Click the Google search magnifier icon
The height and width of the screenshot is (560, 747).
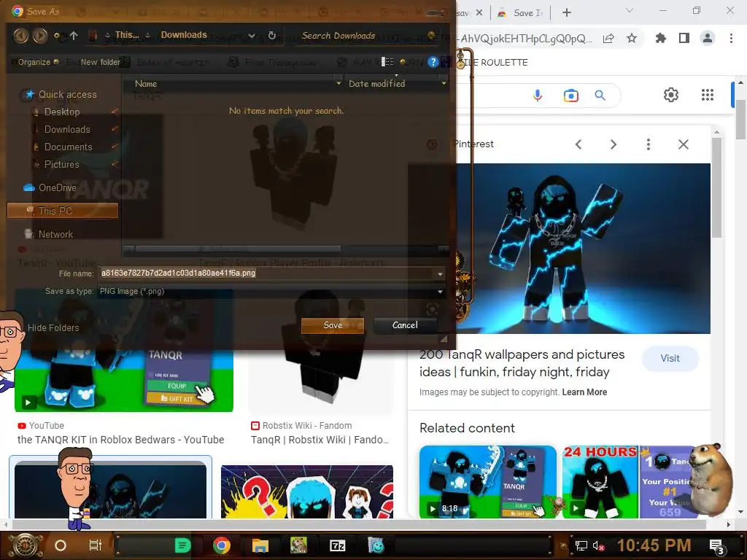coord(600,96)
